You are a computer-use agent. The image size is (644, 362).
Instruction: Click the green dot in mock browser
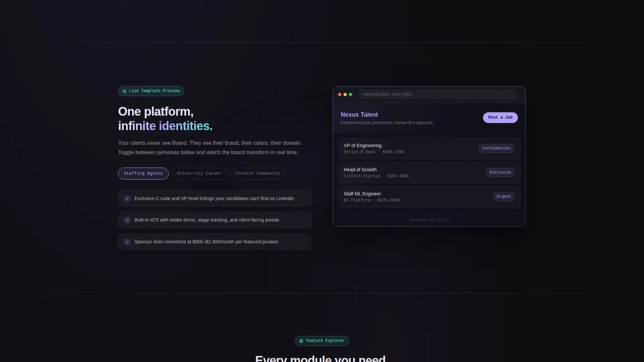pos(351,95)
